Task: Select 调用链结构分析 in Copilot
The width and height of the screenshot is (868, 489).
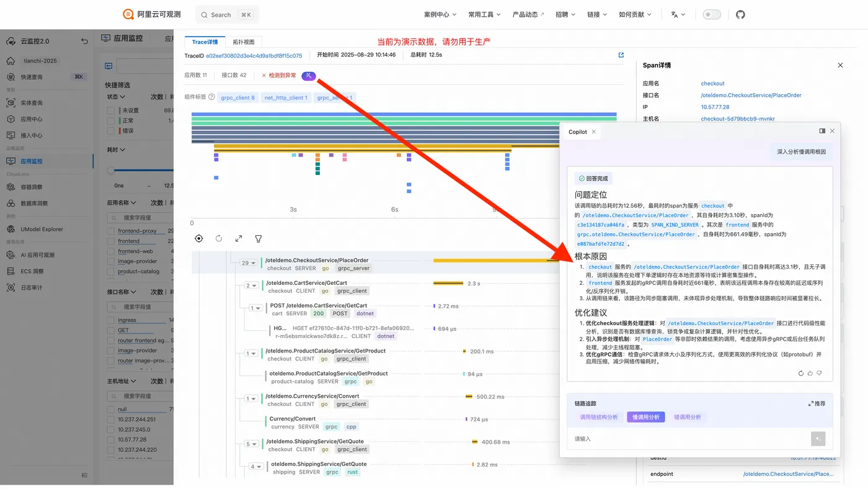Action: point(599,417)
